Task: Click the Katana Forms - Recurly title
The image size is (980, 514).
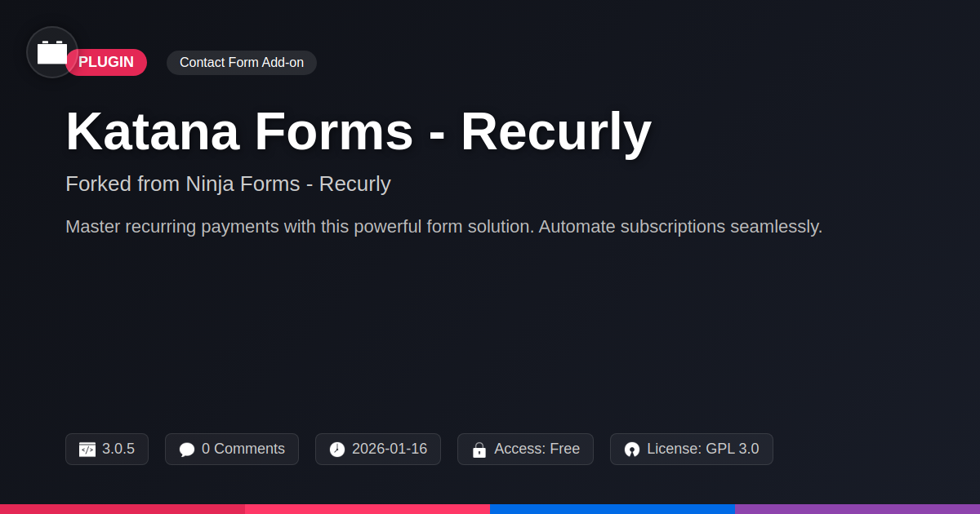Action: [358, 131]
